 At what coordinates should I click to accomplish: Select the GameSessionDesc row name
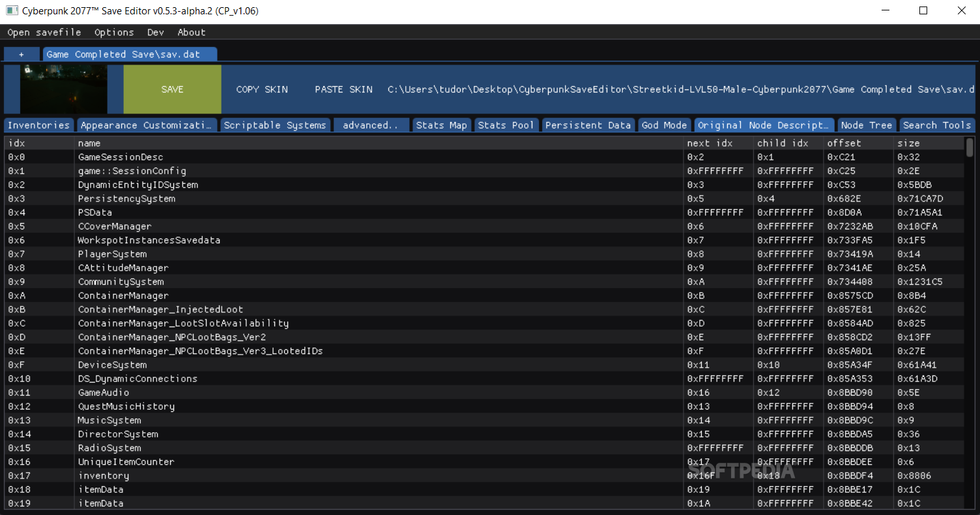tap(121, 157)
